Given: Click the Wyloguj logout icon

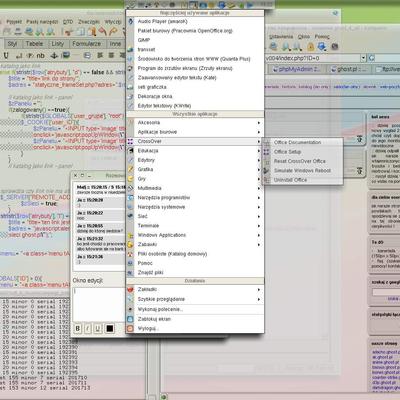Looking at the screenshot, I should click(x=130, y=328).
